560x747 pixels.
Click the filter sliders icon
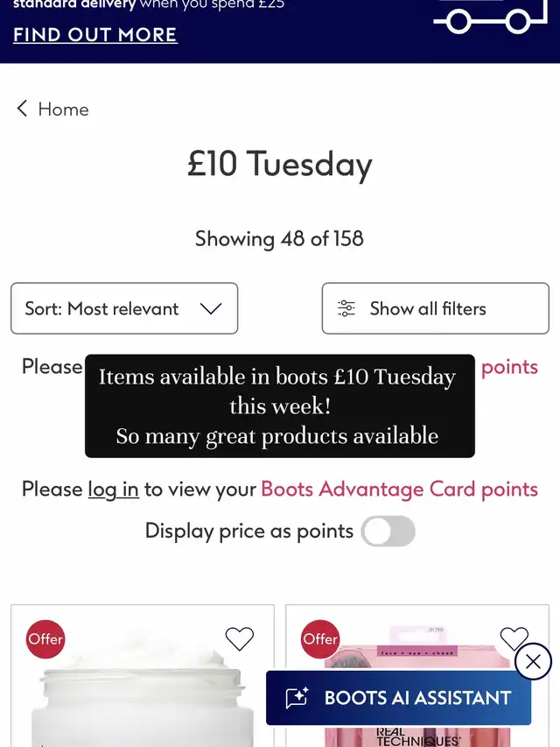[346, 308]
